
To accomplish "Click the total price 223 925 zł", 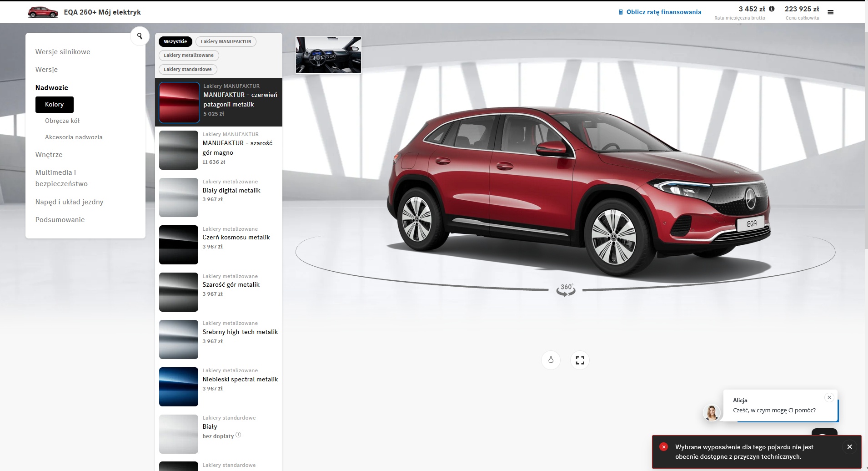I will (x=802, y=9).
